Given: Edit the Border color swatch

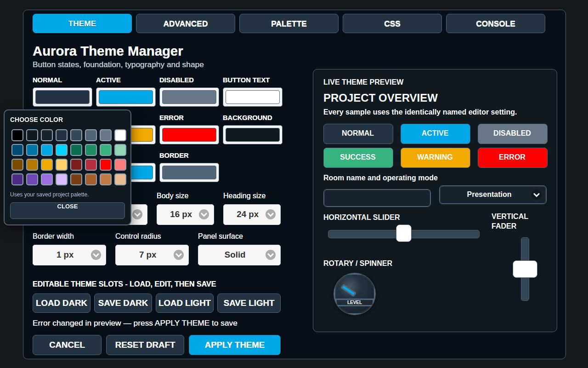Looking at the screenshot, I should click(x=189, y=172).
